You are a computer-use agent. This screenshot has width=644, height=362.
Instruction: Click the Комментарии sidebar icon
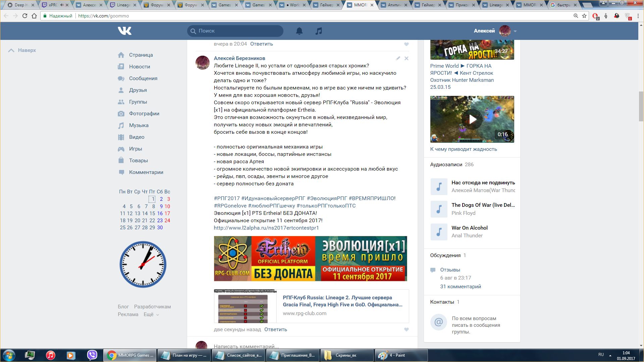(121, 172)
